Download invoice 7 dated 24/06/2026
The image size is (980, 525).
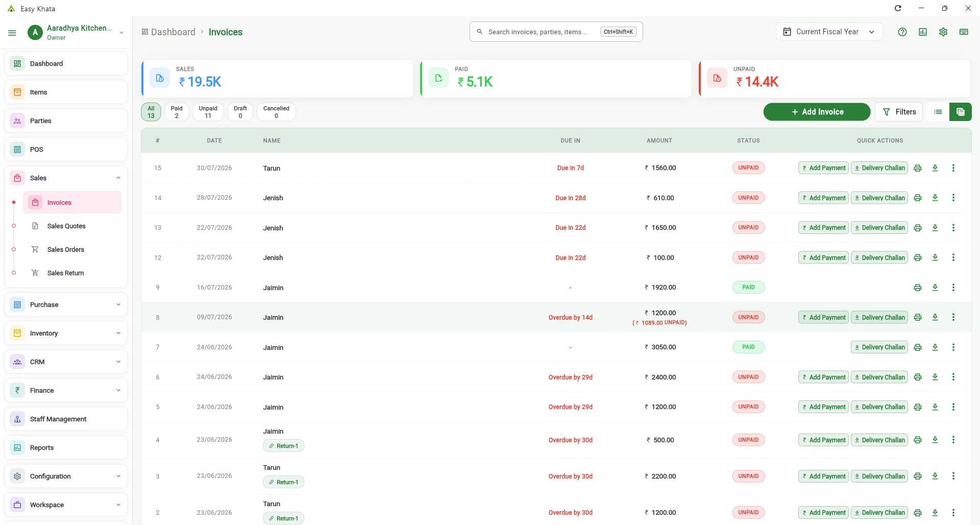[935, 347]
